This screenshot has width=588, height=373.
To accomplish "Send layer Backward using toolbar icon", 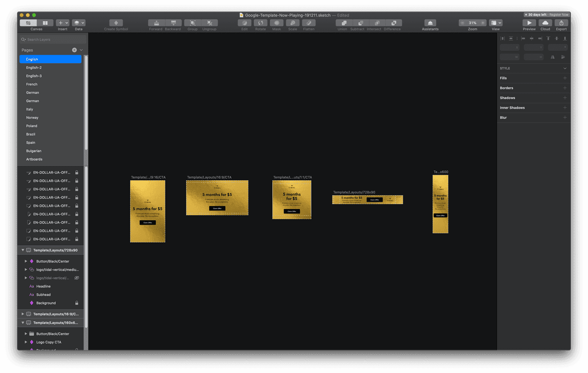I will [173, 23].
